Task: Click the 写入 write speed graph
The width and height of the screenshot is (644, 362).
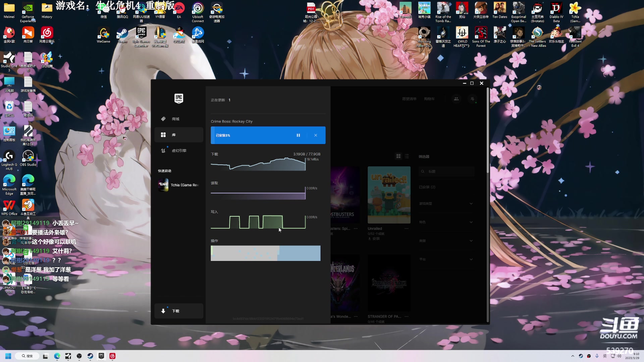Action: (x=258, y=222)
